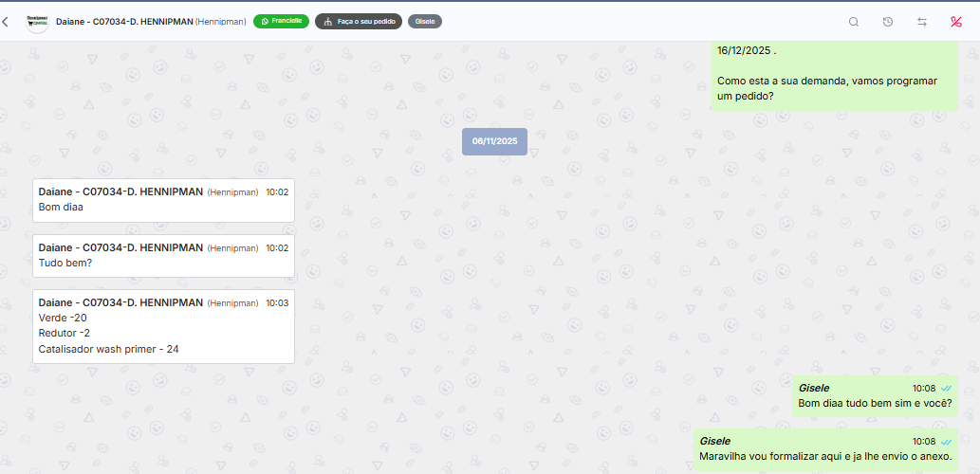980x474 pixels.
Task: Click the green Francielle WhatsApp tag
Action: pyautogui.click(x=281, y=21)
